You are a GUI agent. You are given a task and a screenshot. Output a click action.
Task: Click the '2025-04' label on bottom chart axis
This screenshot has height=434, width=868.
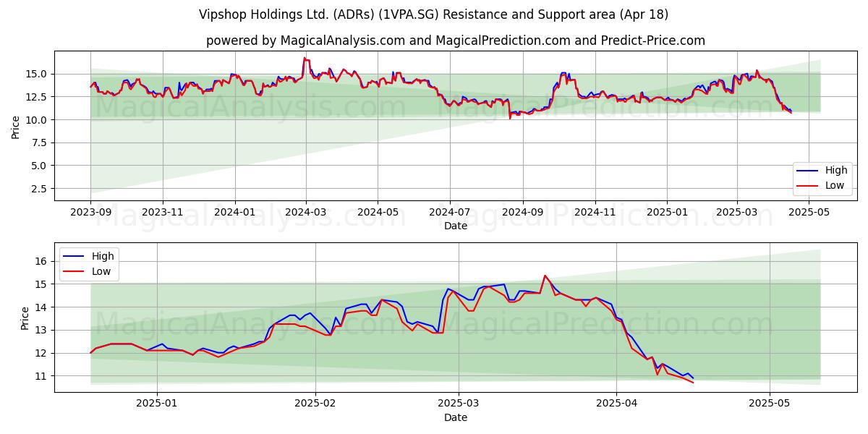pyautogui.click(x=616, y=404)
